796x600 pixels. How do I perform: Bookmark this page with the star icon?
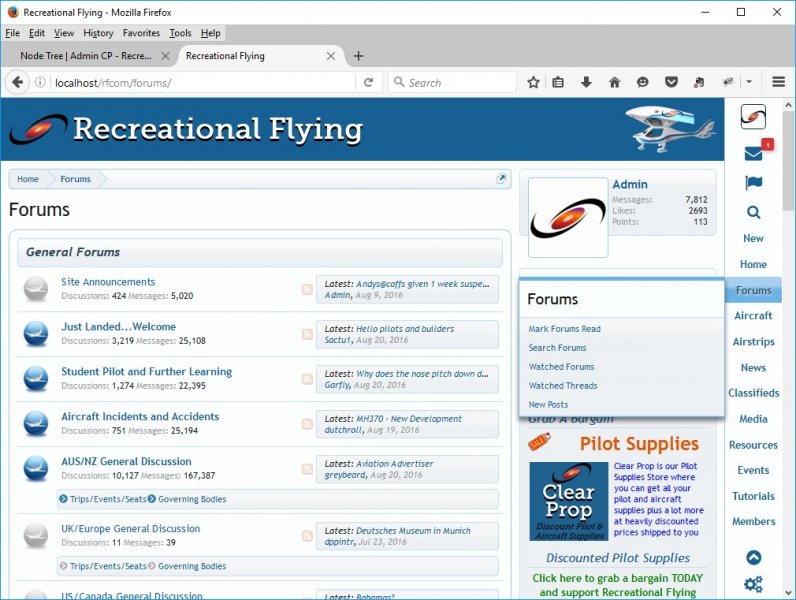tap(533, 82)
